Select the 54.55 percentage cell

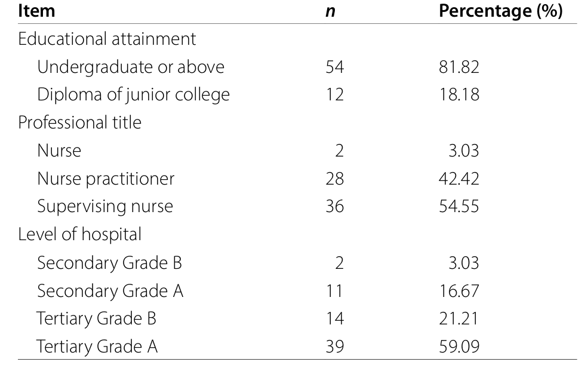click(x=458, y=206)
